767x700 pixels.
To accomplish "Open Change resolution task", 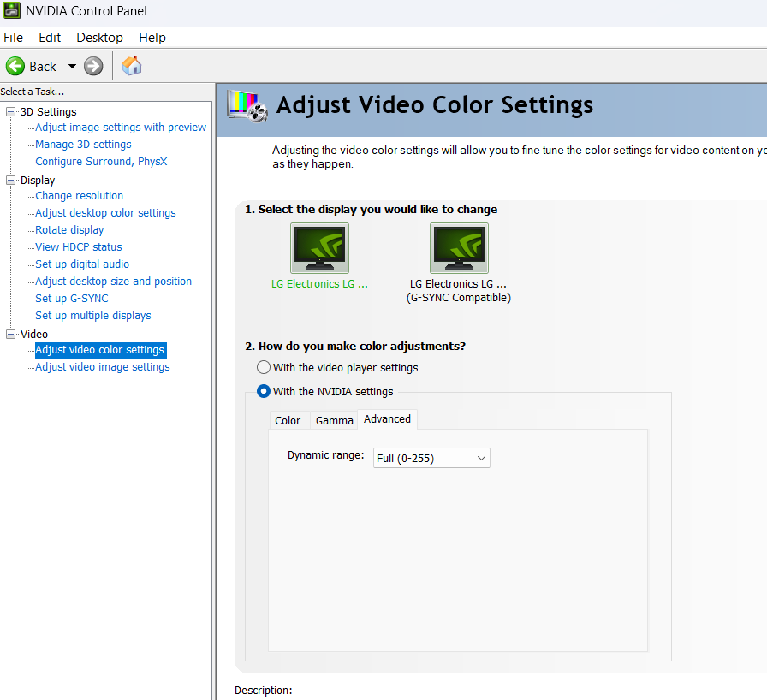I will tap(80, 195).
